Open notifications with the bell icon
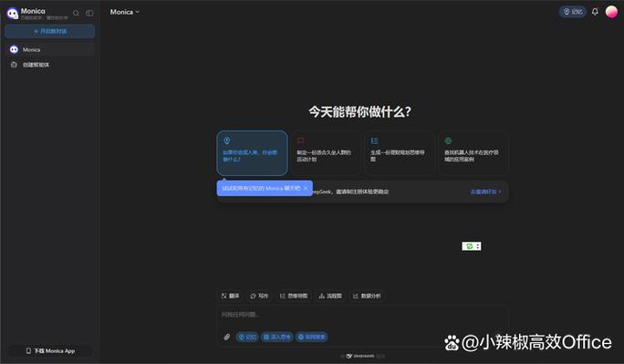 point(595,12)
